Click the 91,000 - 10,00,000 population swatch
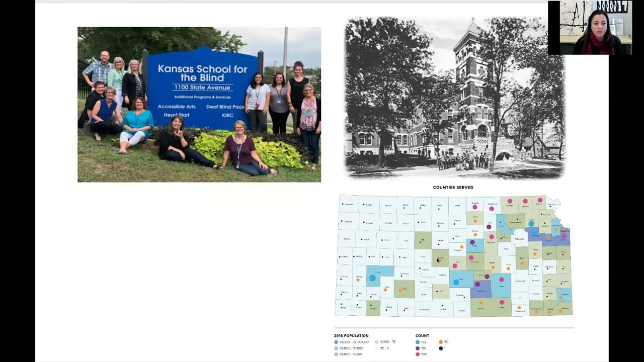 coord(336,342)
